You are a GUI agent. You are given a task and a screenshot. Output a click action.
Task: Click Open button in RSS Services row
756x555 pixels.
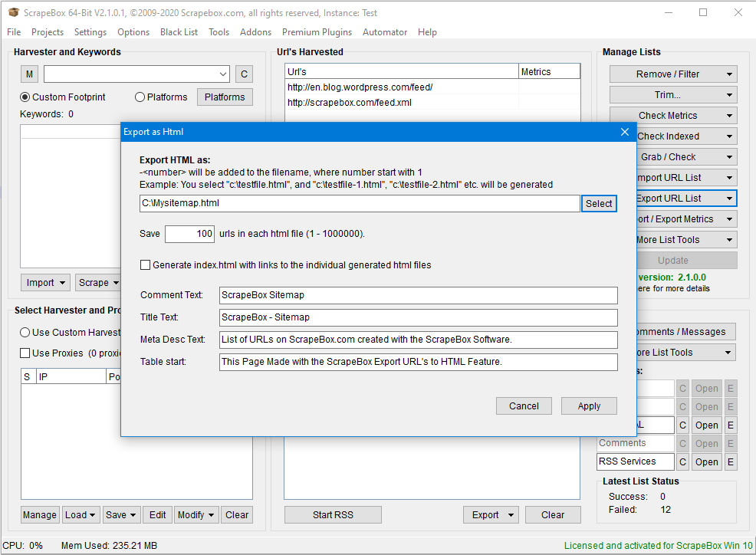pos(706,462)
